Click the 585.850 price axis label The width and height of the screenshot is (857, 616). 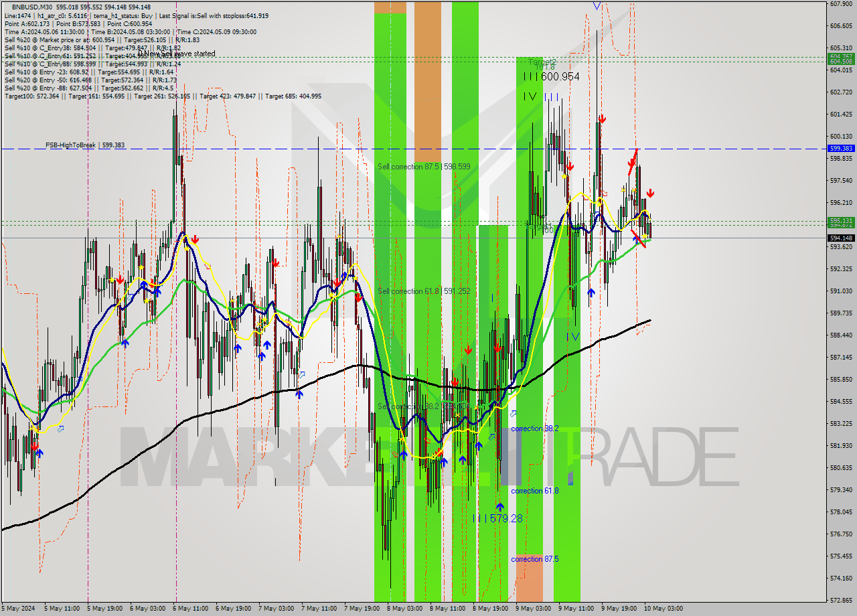coord(841,380)
